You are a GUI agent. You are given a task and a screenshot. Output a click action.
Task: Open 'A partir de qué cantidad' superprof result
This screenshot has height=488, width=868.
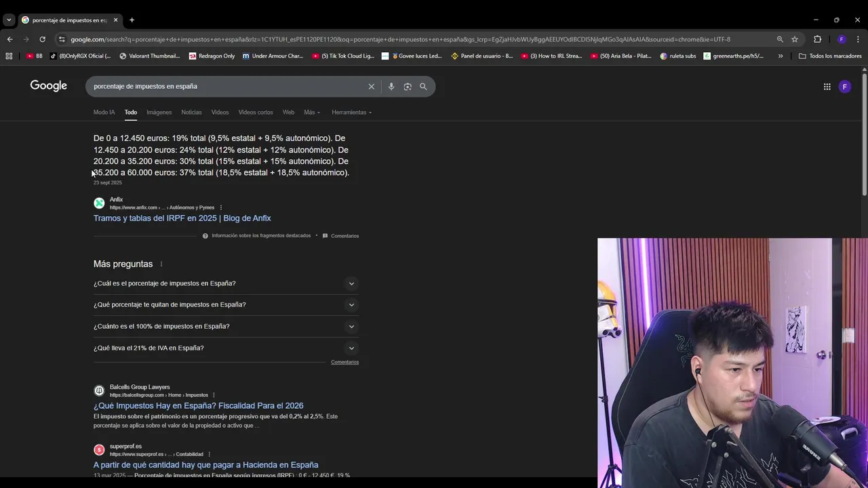[x=205, y=465]
